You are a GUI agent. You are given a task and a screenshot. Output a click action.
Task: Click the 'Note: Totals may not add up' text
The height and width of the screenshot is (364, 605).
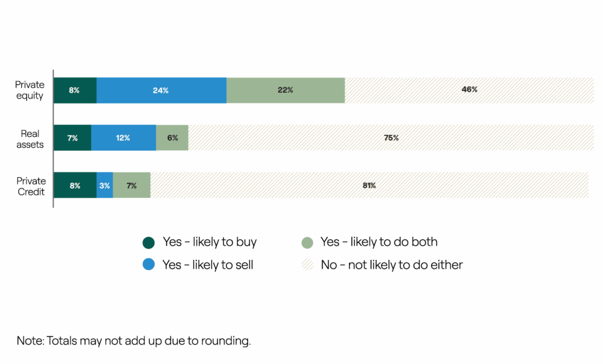134,341
